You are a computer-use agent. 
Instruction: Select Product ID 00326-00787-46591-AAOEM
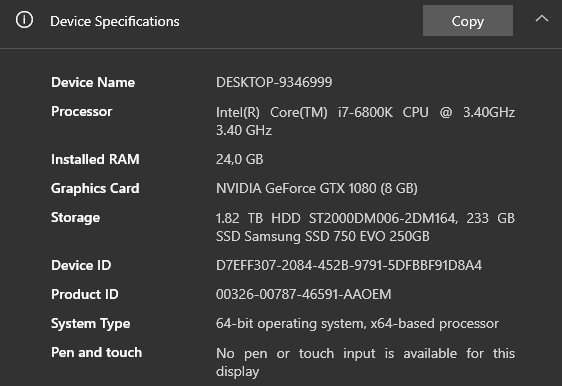(304, 295)
